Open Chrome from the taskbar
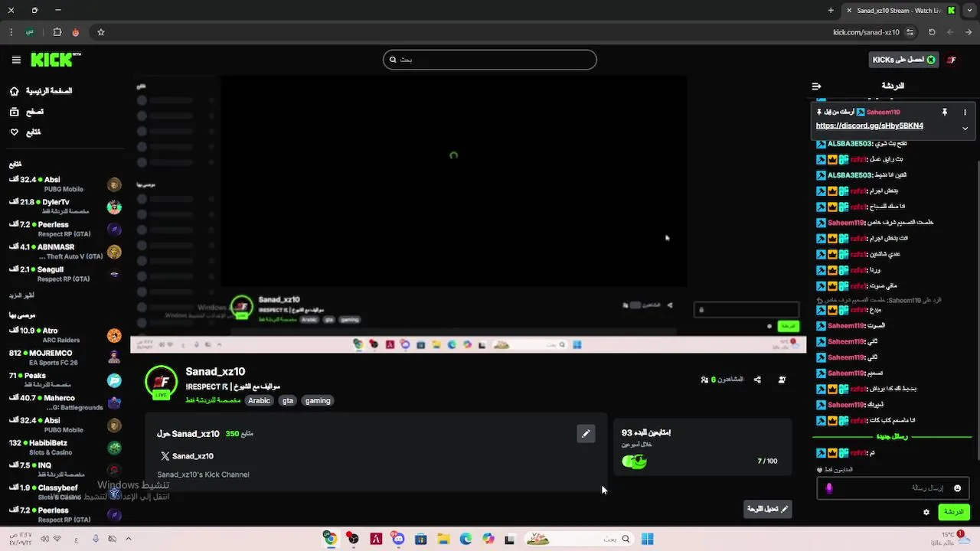The image size is (980, 551). coord(330,539)
